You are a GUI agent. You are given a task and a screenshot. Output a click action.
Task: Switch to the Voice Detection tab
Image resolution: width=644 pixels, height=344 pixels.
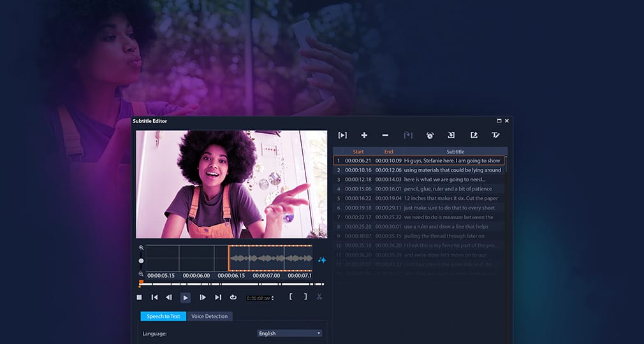(x=210, y=316)
